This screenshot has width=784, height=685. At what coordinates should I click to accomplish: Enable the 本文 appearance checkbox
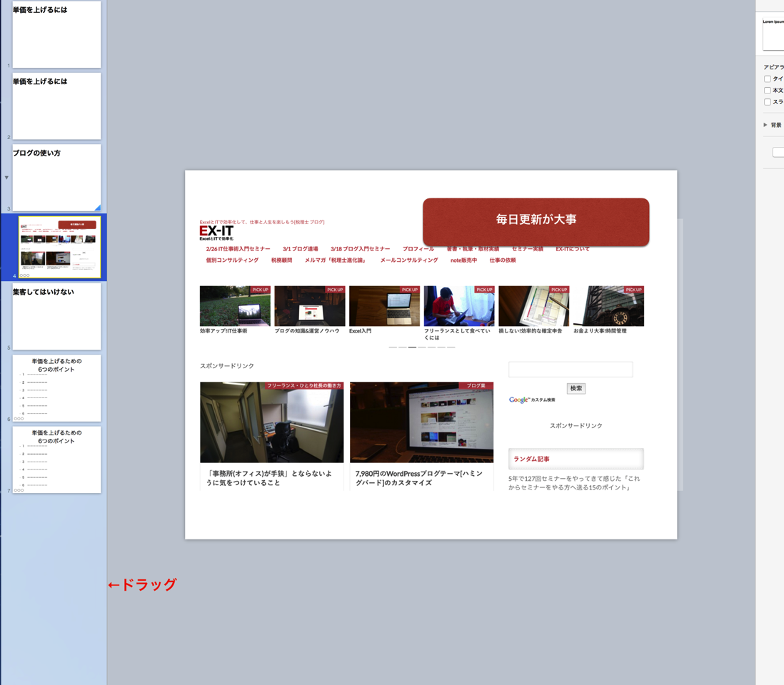[767, 91]
